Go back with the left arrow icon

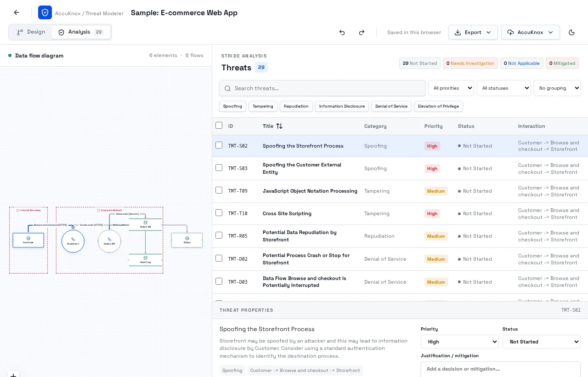tap(17, 12)
